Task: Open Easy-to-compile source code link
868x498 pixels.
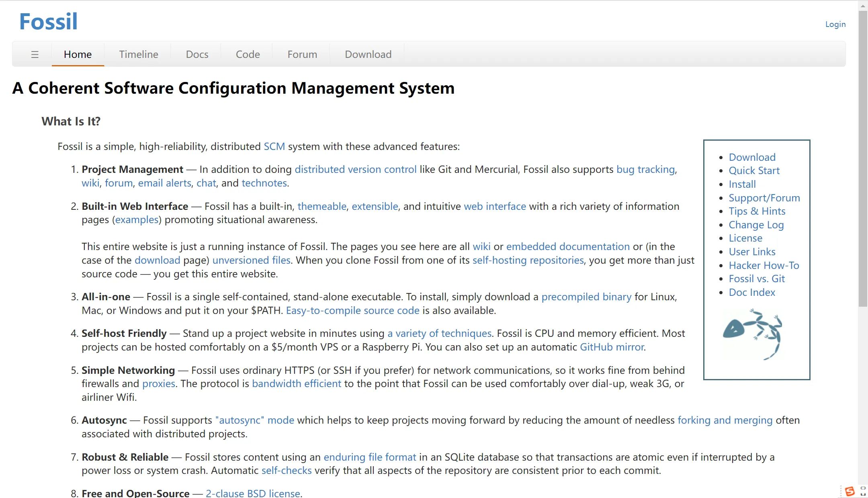Action: coord(352,310)
